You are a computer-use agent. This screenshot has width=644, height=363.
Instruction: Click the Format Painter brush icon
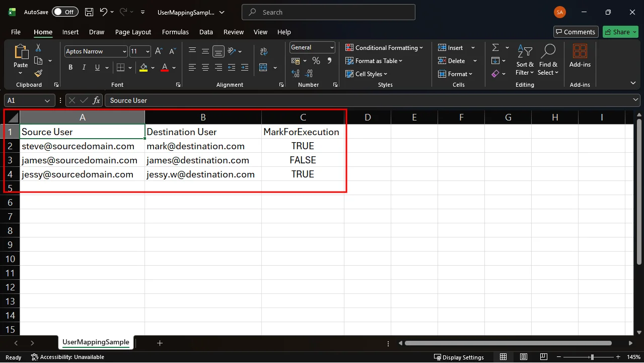click(x=38, y=73)
